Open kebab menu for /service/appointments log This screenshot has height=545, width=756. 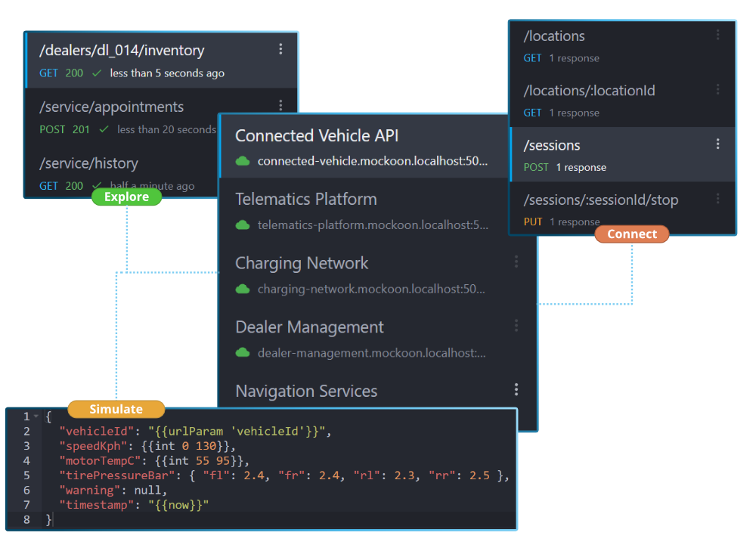[x=280, y=104]
